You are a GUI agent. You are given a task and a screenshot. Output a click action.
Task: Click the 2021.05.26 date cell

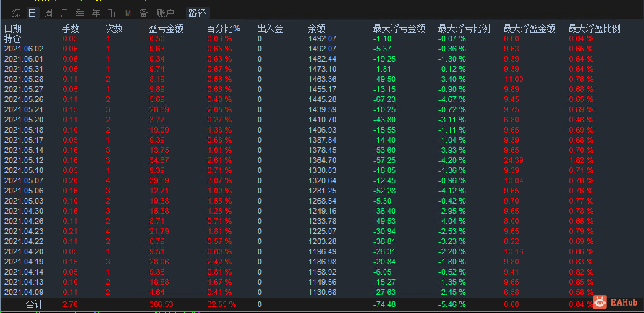[x=23, y=99]
